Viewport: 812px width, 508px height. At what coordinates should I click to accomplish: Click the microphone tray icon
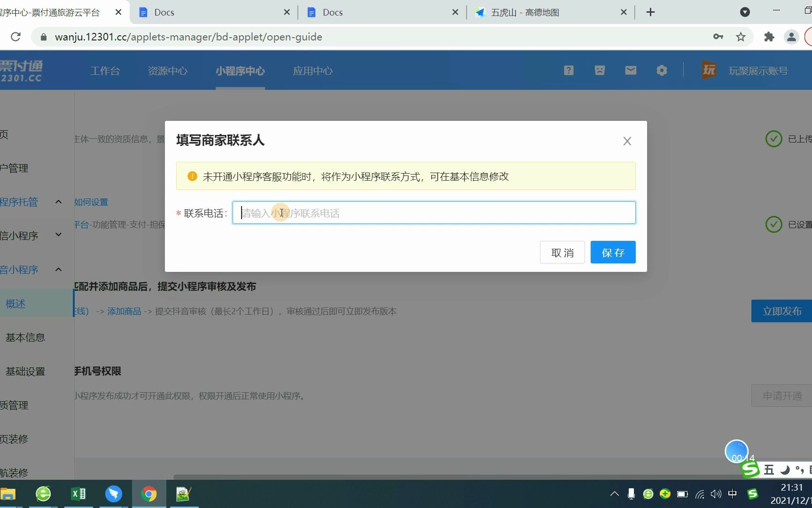point(631,494)
